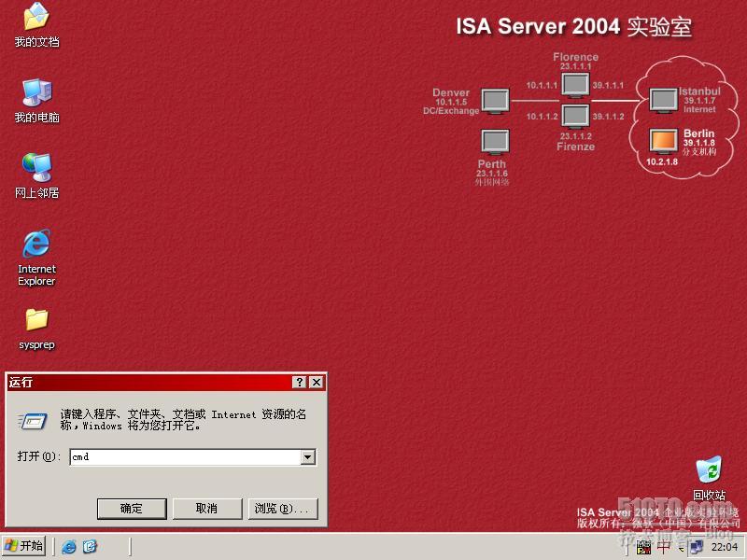747x560 pixels.
Task: Click the 中 input method tray icon
Action: pyautogui.click(x=663, y=547)
